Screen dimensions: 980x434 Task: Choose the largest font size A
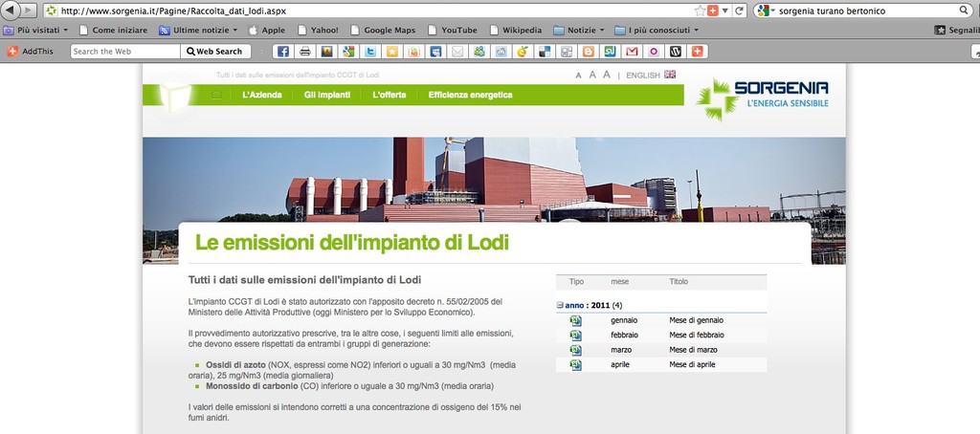pyautogui.click(x=607, y=75)
